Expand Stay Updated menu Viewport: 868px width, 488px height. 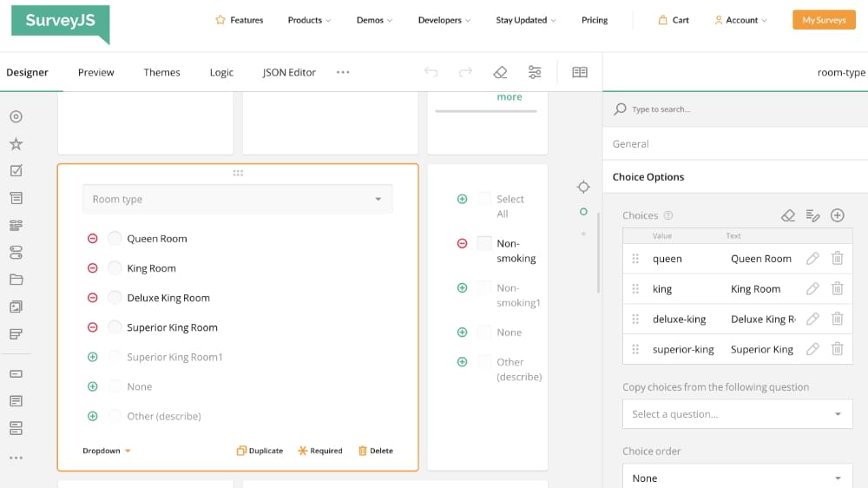point(526,20)
